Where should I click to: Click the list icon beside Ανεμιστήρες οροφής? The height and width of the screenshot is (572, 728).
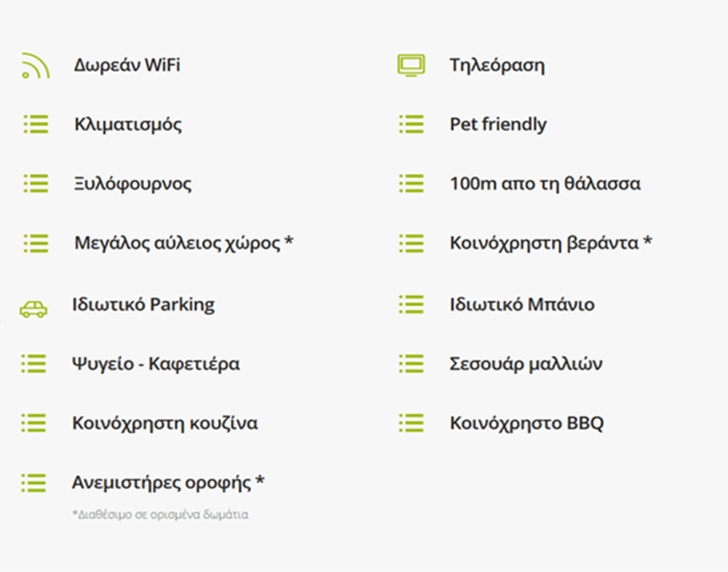pos(33,482)
